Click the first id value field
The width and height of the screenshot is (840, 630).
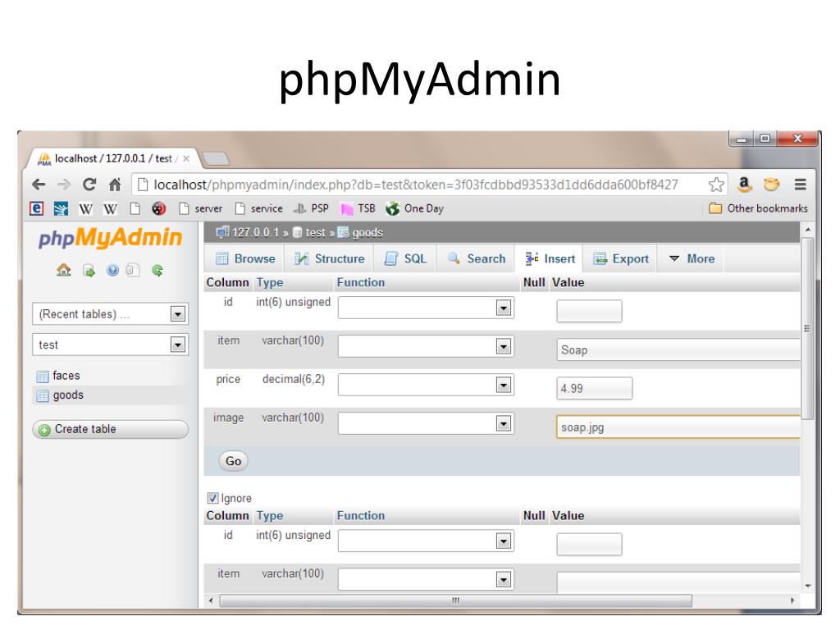[589, 311]
